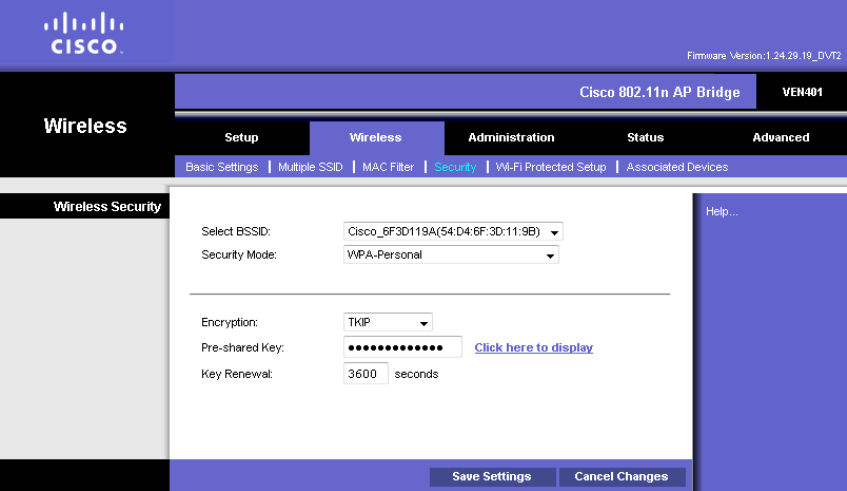847x491 pixels.
Task: Click Cancel Changes button
Action: coord(622,476)
